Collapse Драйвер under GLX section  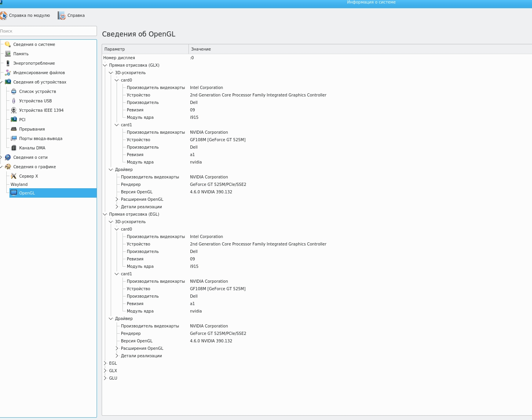tap(111, 169)
